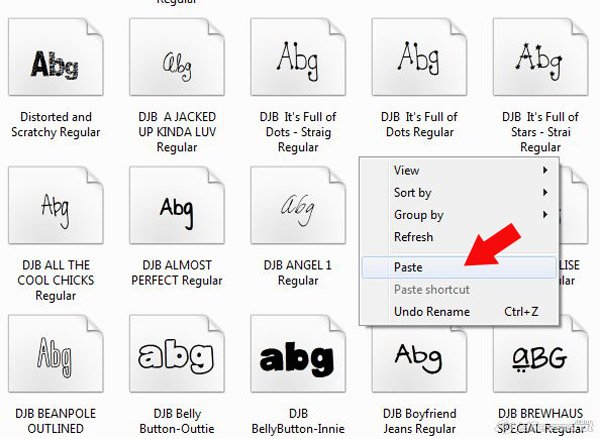Select the Distorted and Scratchy Regular font icon
Image resolution: width=600 pixels, height=439 pixels.
point(56,57)
